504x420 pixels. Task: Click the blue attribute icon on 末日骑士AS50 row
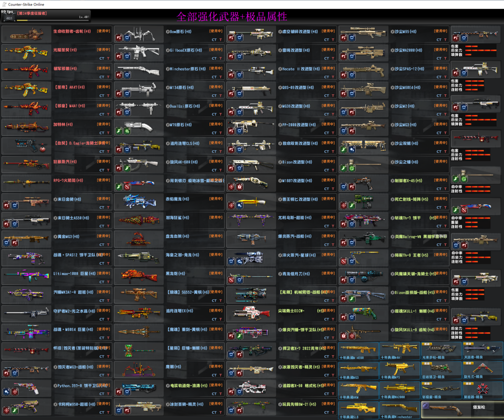(15, 224)
